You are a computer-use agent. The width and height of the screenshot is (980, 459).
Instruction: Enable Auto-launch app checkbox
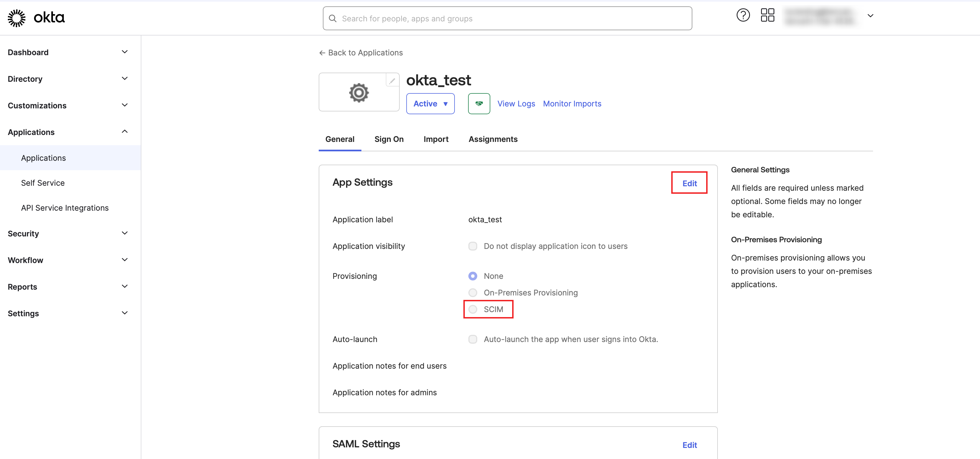[473, 339]
